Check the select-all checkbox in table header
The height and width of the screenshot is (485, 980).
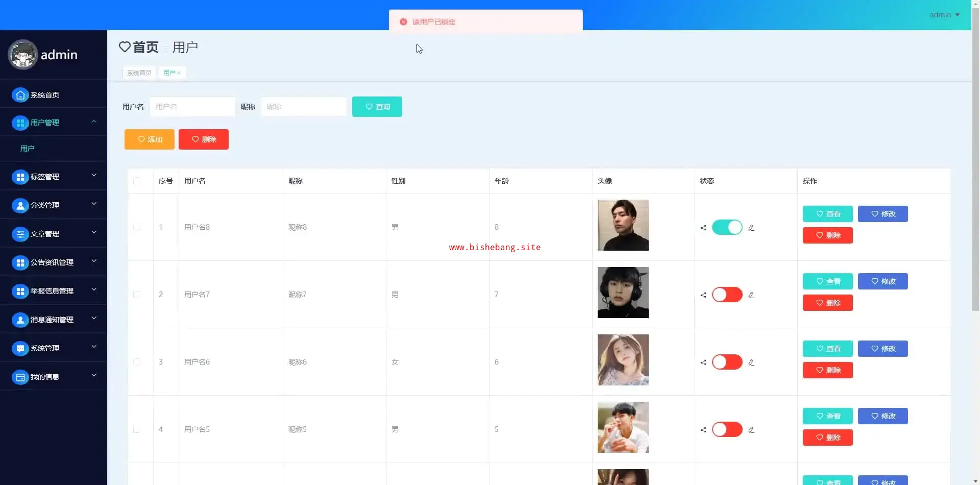[137, 181]
